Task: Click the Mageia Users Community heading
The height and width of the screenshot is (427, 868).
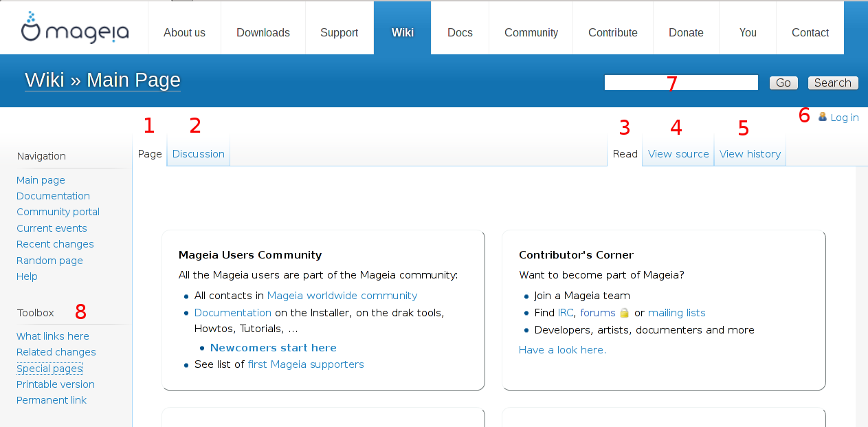Action: 250,255
